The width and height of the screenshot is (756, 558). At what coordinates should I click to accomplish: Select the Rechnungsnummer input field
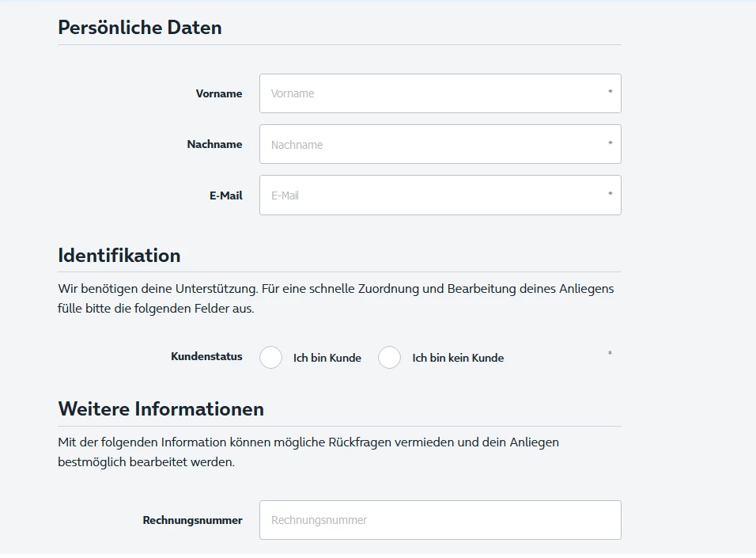click(x=440, y=520)
